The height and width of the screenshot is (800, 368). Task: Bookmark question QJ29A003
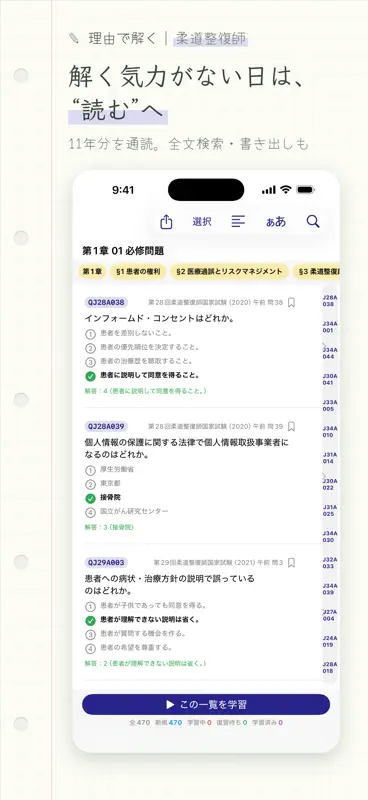click(x=291, y=563)
